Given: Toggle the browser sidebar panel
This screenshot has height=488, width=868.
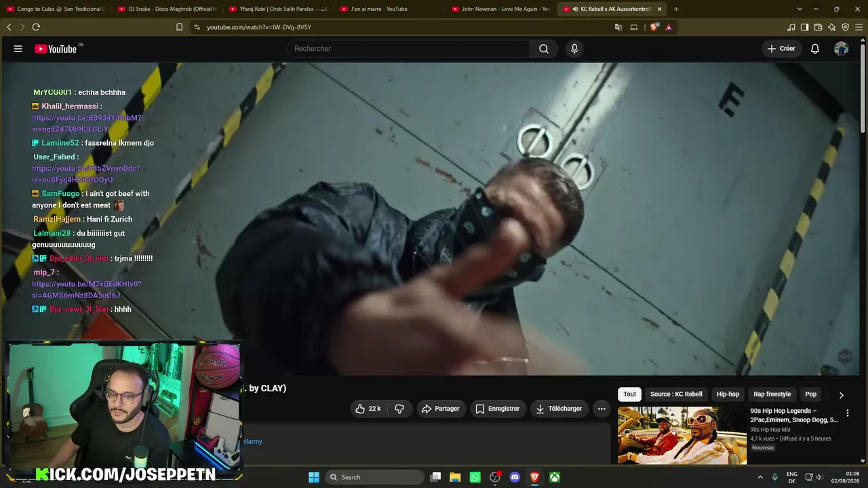Looking at the screenshot, I should (x=804, y=27).
